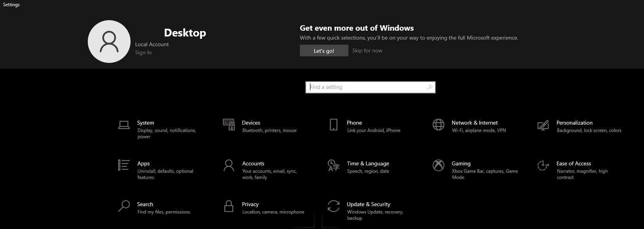This screenshot has width=644, height=229.
Task: Open the Accounts person icon
Action: pos(229,165)
